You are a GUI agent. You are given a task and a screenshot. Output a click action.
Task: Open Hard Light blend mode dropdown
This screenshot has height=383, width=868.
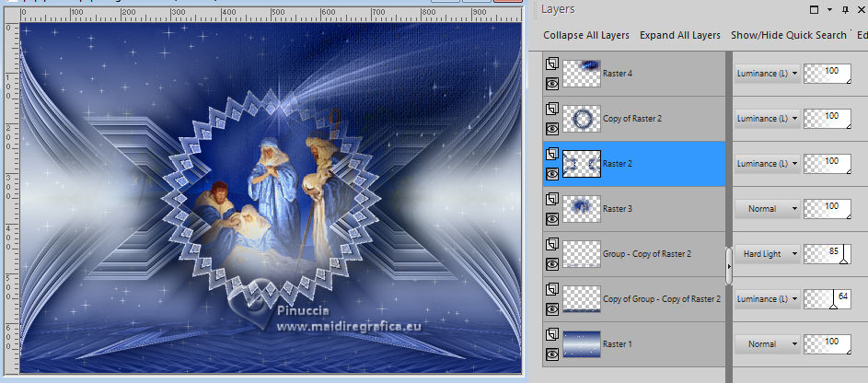tap(768, 254)
